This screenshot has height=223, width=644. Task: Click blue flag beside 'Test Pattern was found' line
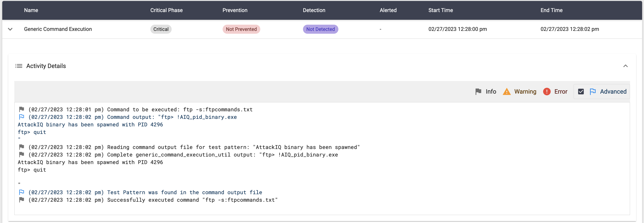tap(21, 192)
